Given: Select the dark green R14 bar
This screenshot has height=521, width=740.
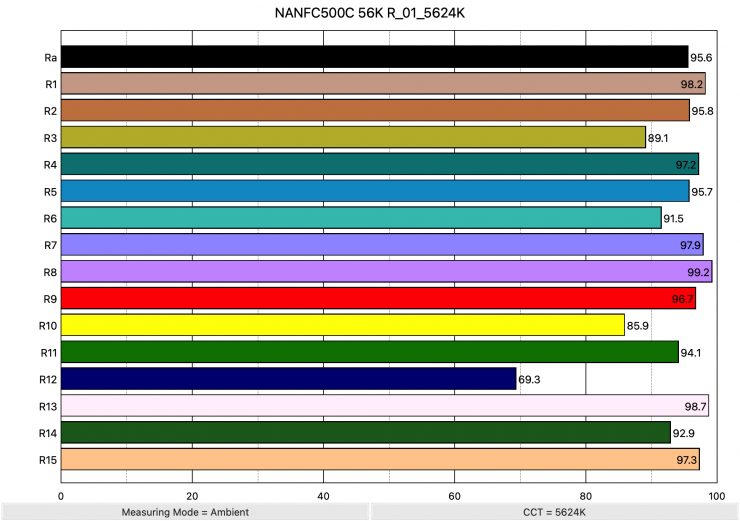Looking at the screenshot, I should 366,432.
